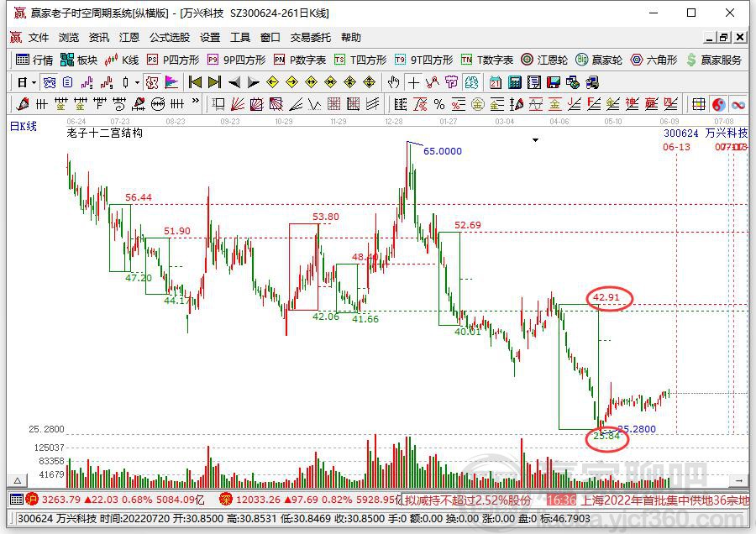
Task: Open the 交易委托 menu
Action: pos(311,38)
